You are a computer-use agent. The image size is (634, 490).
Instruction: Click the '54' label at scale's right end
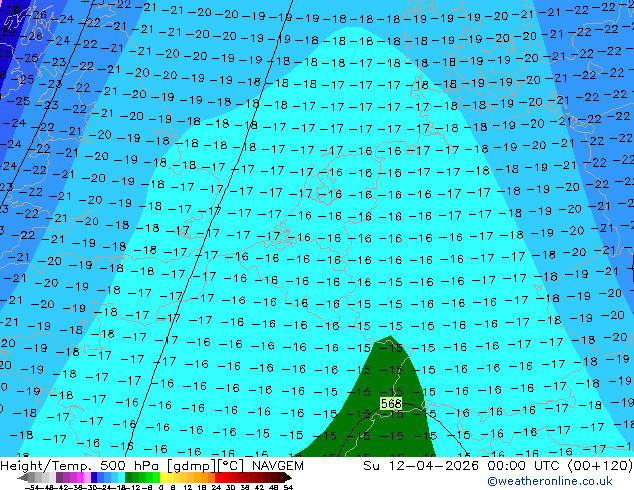coord(288,487)
